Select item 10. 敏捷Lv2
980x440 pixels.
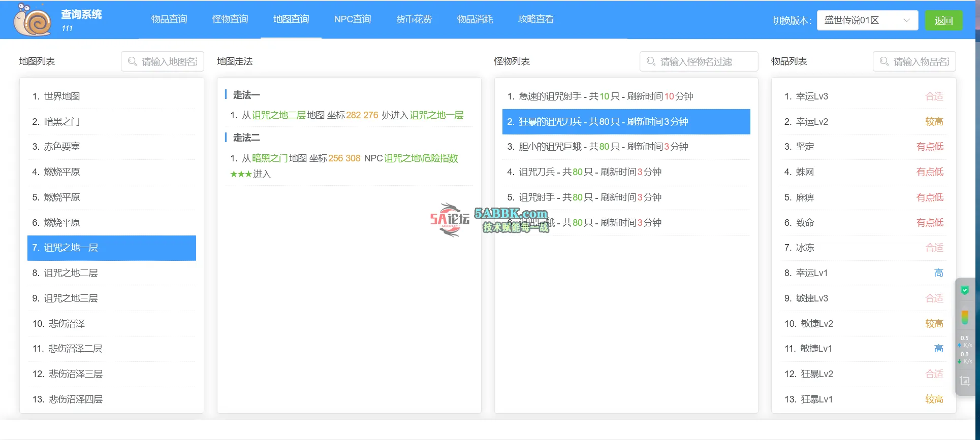pyautogui.click(x=864, y=324)
